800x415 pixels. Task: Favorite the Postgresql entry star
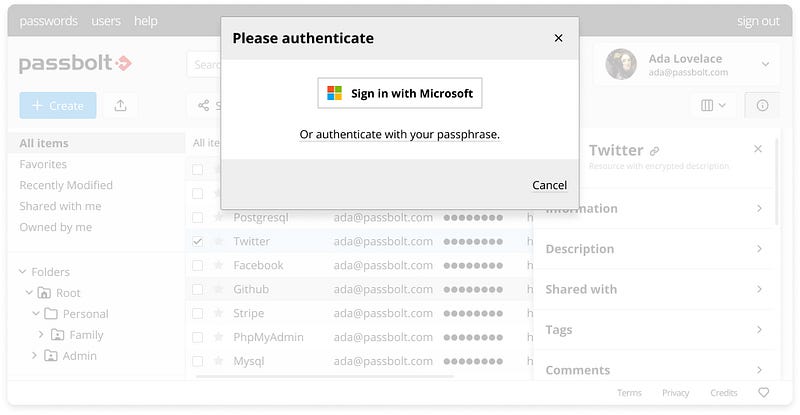coord(218,217)
